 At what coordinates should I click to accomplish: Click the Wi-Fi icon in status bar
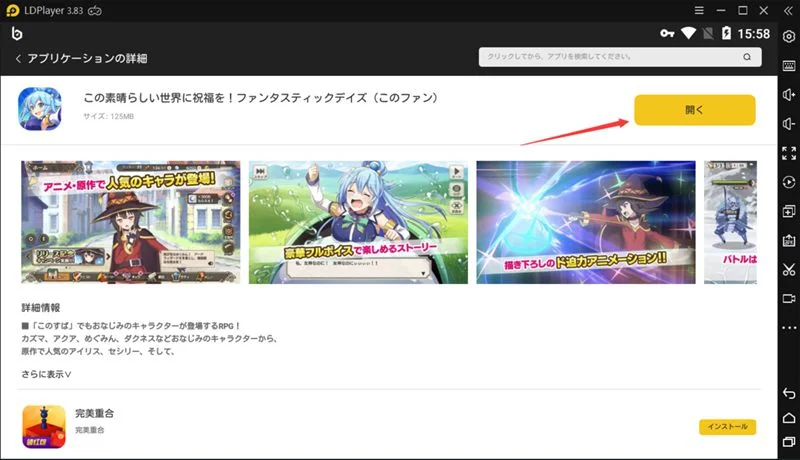688,34
